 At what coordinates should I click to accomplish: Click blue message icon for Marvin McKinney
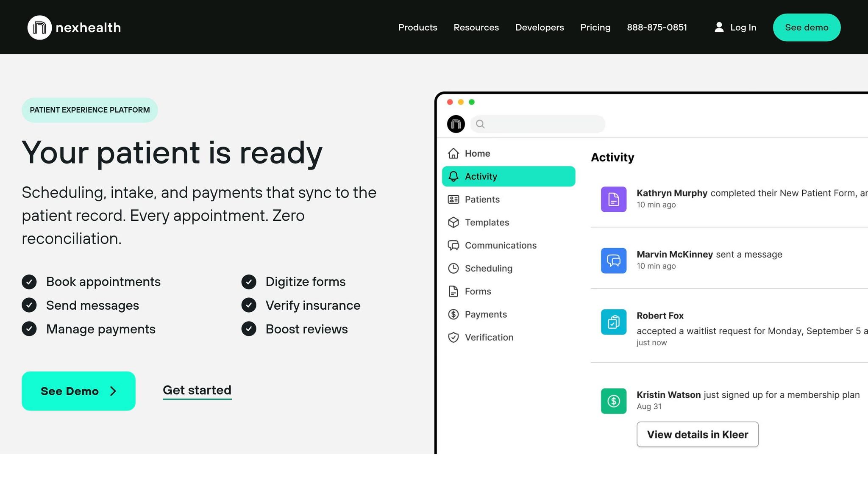click(x=614, y=261)
